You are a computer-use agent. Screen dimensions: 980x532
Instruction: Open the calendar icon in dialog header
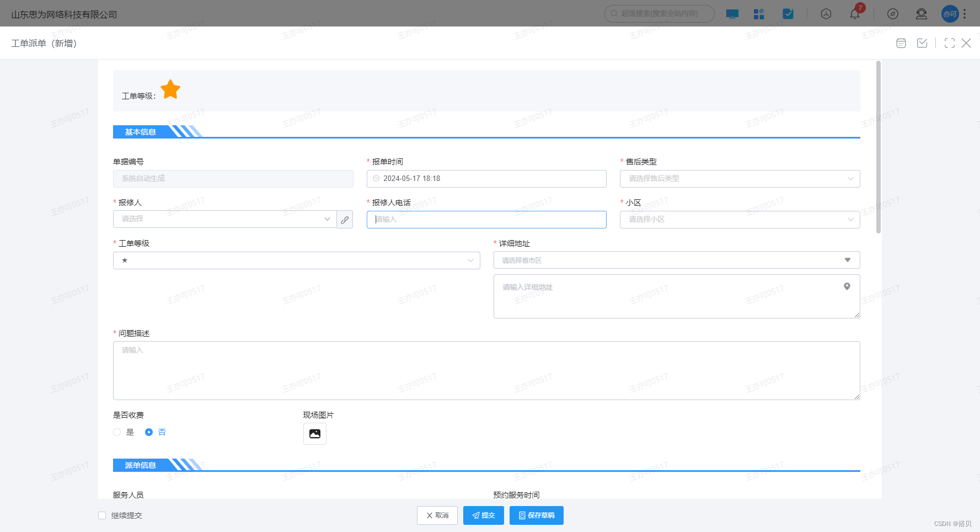point(901,43)
